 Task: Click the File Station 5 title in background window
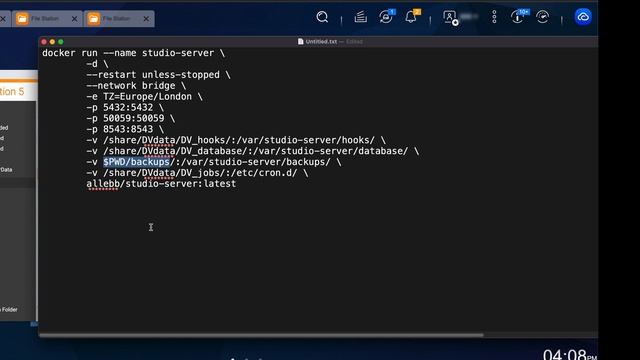coord(12,91)
